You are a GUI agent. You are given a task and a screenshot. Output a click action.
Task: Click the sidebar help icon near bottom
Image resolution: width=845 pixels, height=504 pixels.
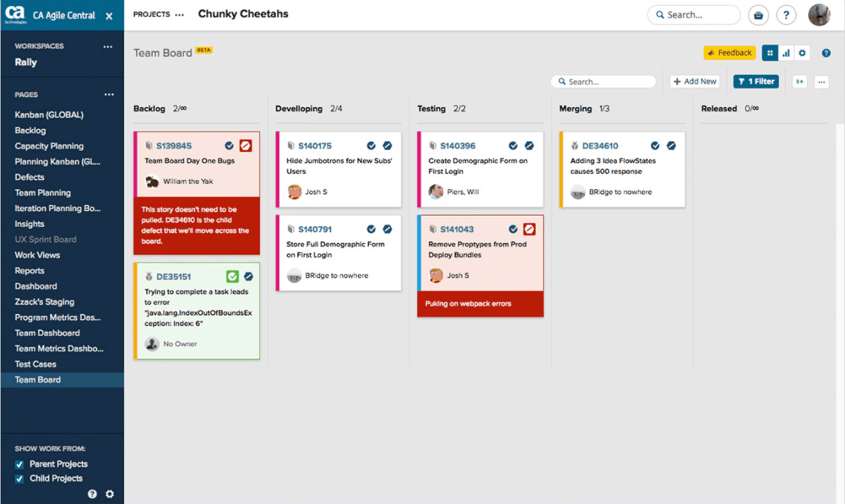[92, 494]
